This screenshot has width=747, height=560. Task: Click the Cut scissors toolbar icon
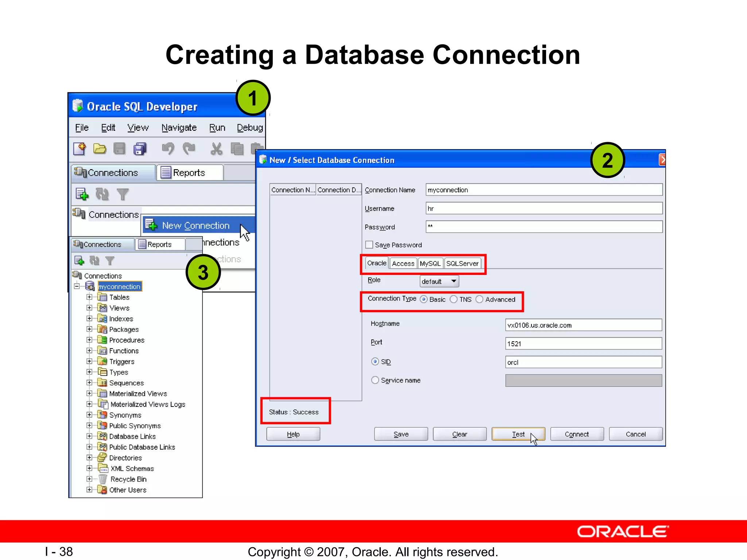[216, 149]
